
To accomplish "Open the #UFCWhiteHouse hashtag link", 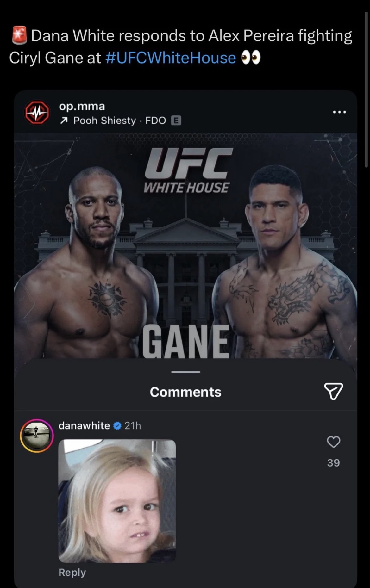I will tap(170, 58).
